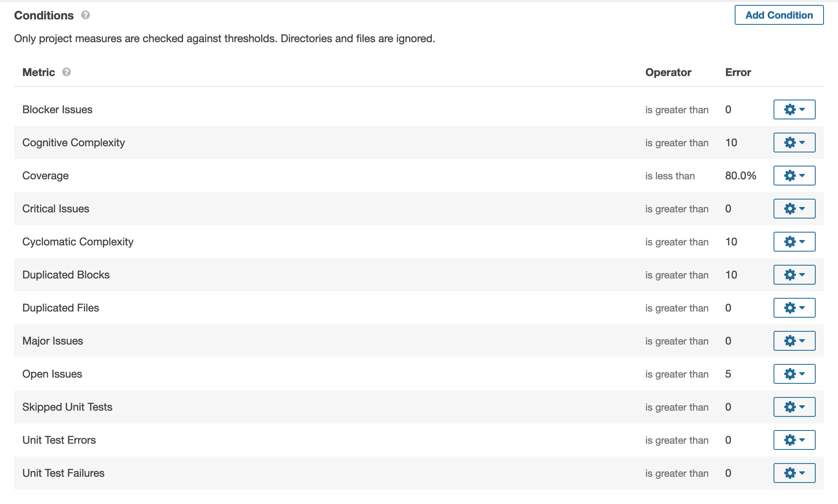
Task: Click the Conditions section heading
Action: 44,15
